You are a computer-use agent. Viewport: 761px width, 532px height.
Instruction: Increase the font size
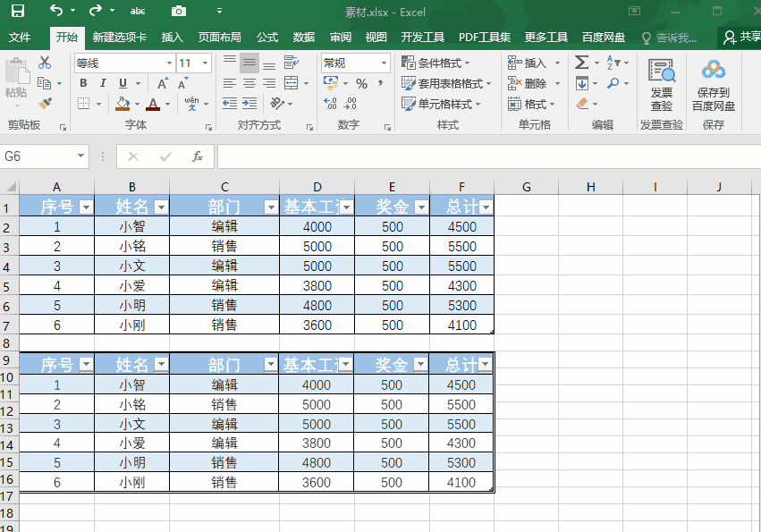[163, 83]
